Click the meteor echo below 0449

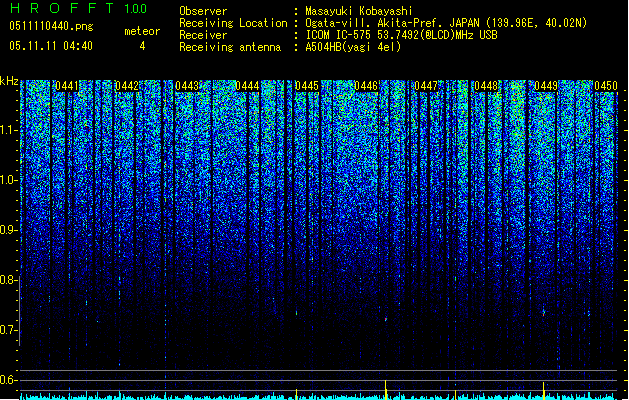(x=544, y=313)
